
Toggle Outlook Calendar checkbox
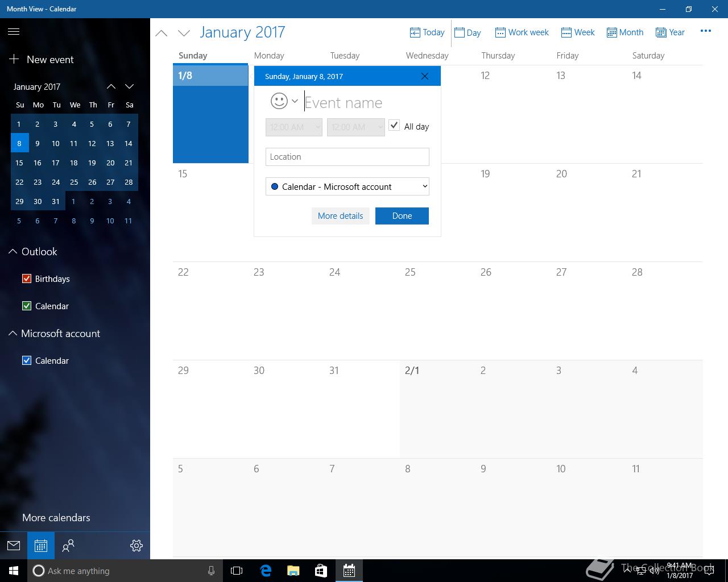pyautogui.click(x=26, y=306)
